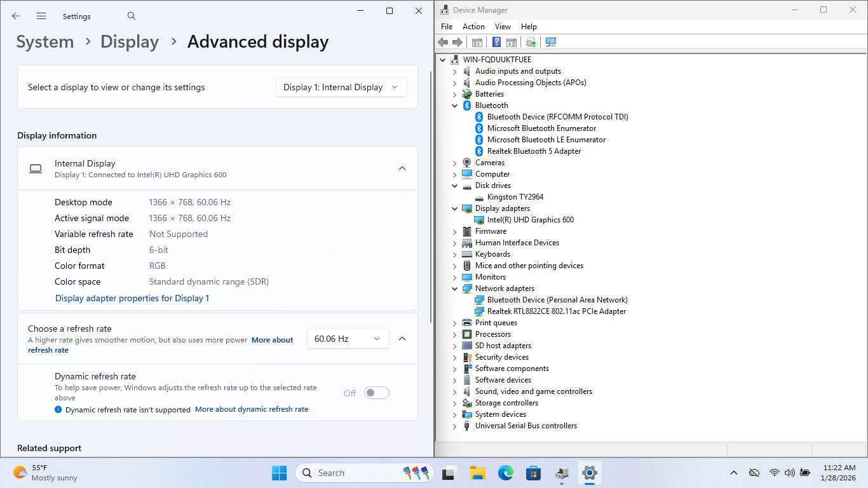Toggle the Dynamic refresh rate switch

pyautogui.click(x=376, y=393)
